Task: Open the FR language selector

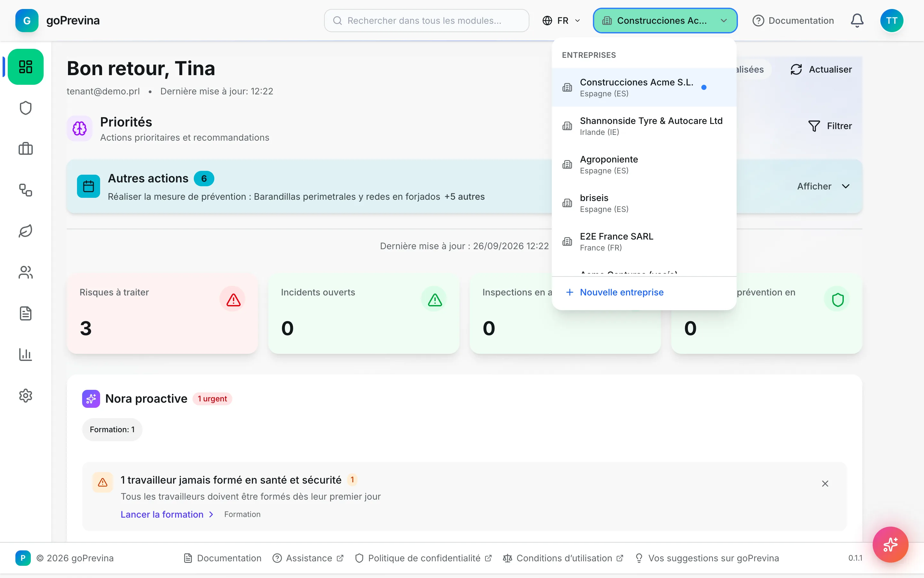Action: (x=561, y=21)
